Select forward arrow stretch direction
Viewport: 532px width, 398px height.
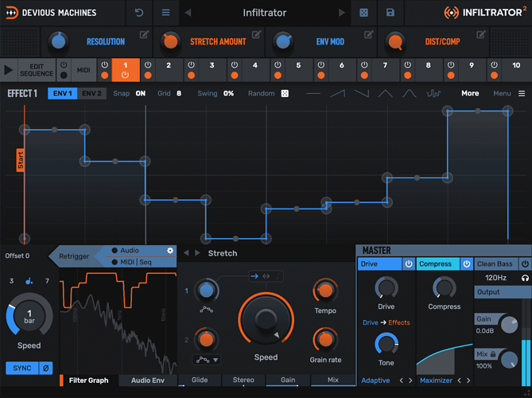click(254, 276)
